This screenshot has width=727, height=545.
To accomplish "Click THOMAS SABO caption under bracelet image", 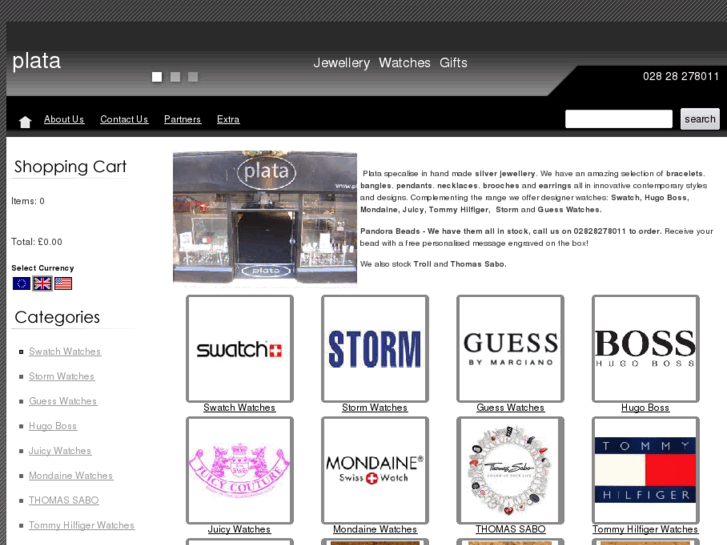I will [510, 529].
